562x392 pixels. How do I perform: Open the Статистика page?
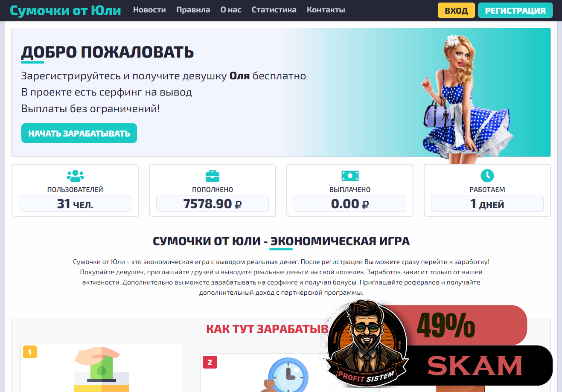274,10
